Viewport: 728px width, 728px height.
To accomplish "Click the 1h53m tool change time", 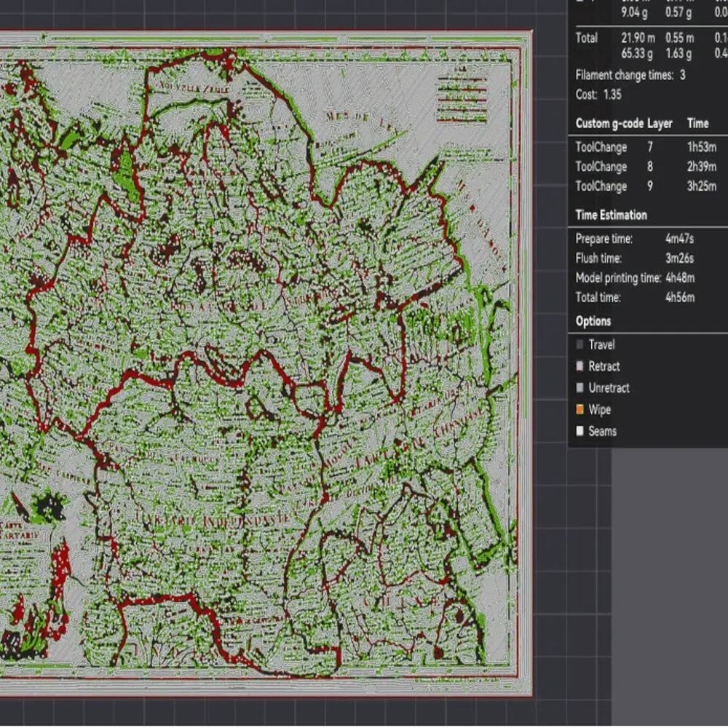I will 702,147.
